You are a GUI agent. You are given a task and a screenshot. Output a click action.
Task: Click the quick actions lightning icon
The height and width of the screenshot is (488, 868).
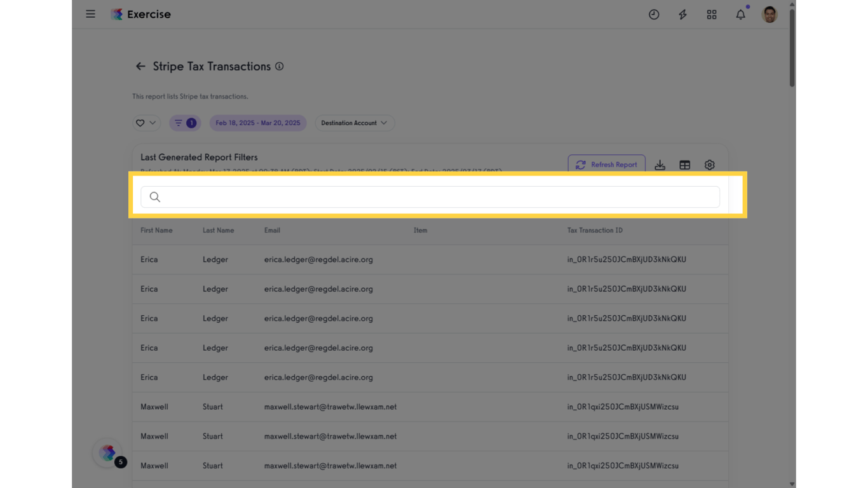click(682, 14)
